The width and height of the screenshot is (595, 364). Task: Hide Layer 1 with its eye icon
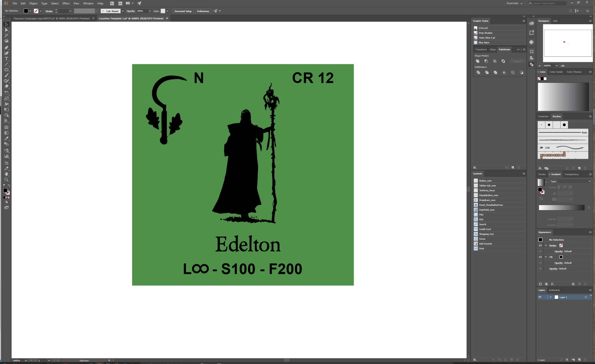pyautogui.click(x=540, y=297)
